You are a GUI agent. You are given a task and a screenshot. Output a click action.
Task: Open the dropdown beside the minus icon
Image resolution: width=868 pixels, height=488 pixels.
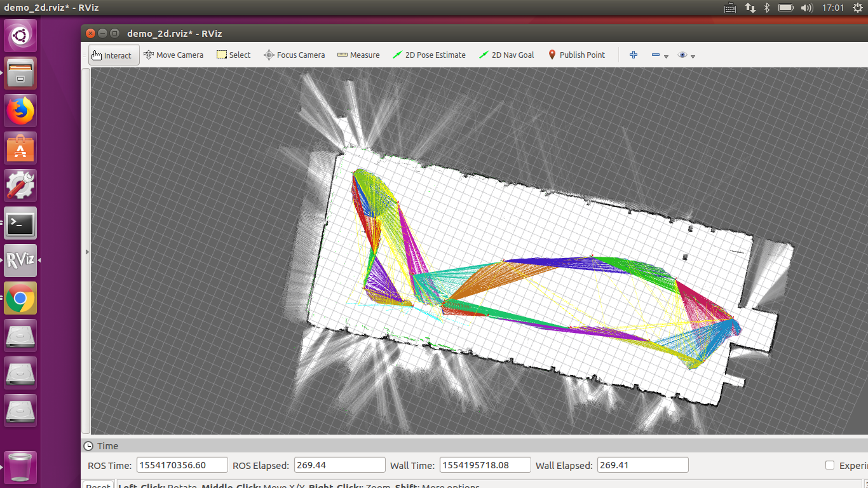tap(665, 56)
